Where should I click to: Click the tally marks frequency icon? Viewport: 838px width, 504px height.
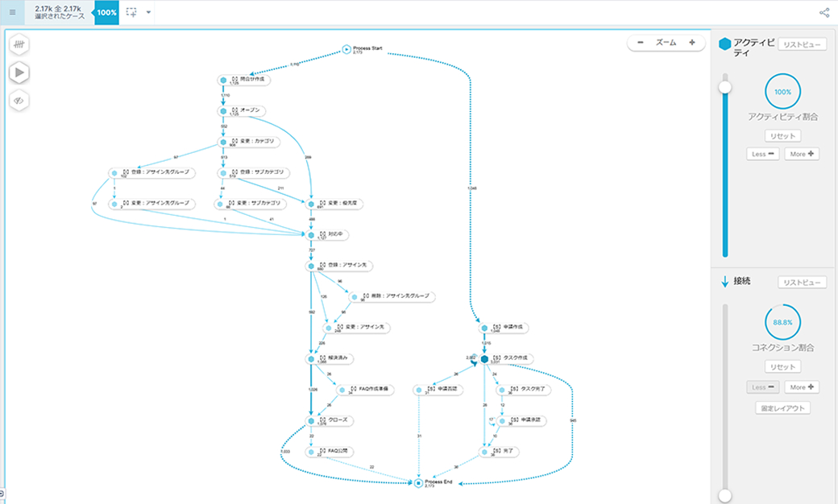(x=20, y=45)
